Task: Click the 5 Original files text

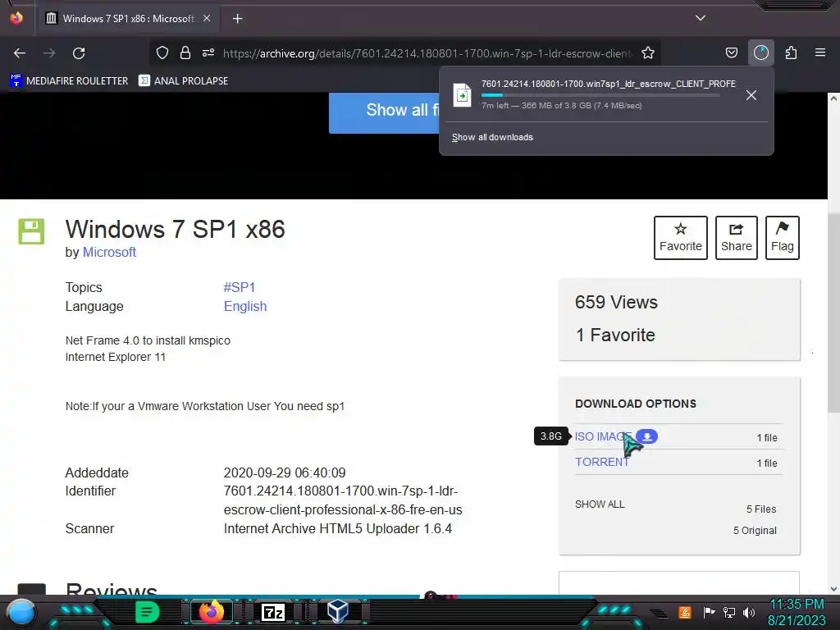Action: pyautogui.click(x=755, y=531)
